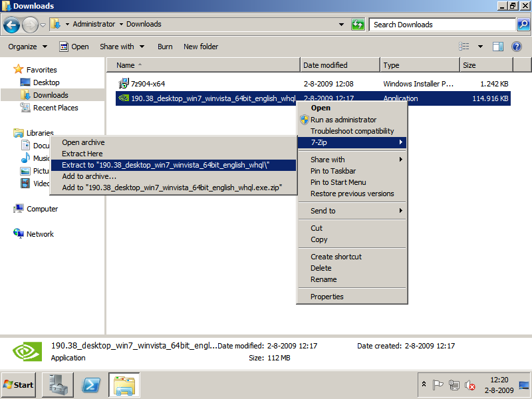Viewport: 532px width, 399px height.
Task: Click the Back navigation arrow
Action: coord(11,25)
